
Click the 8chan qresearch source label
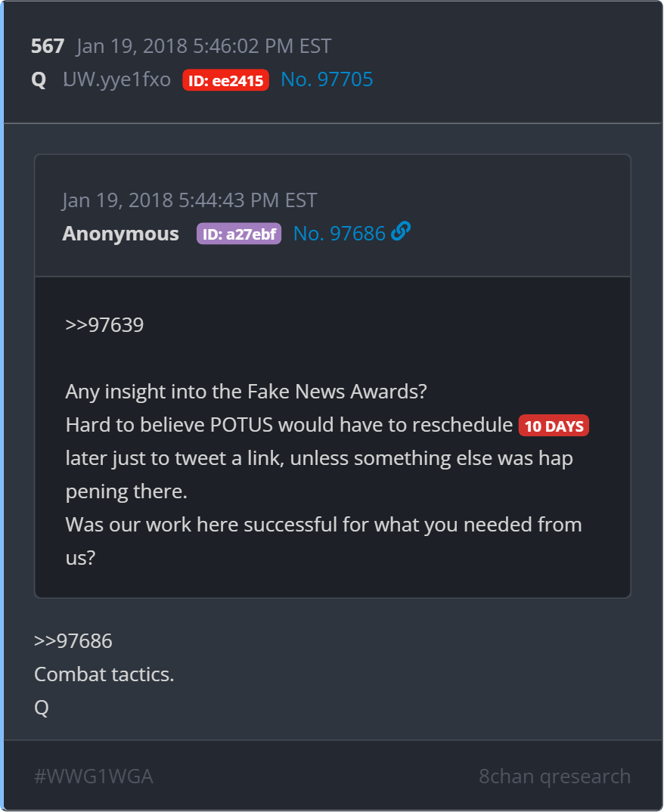coord(554,776)
